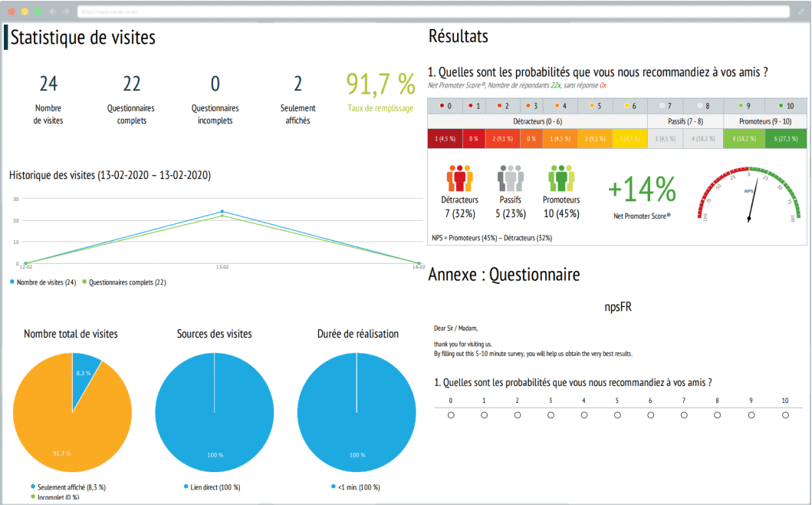Click the 'Promoteurs (9 - 10)' header
Image resolution: width=812 pixels, height=505 pixels.
764,121
